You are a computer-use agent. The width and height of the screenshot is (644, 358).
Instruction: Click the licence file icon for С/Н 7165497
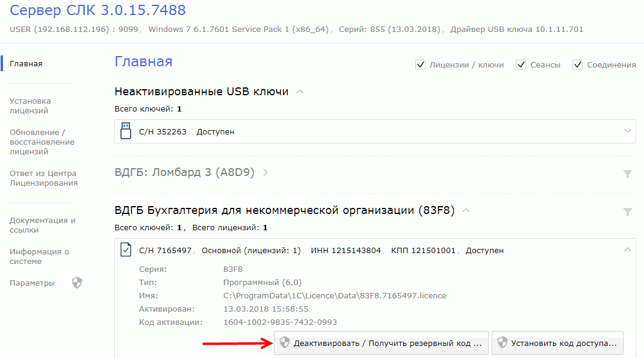(126, 250)
